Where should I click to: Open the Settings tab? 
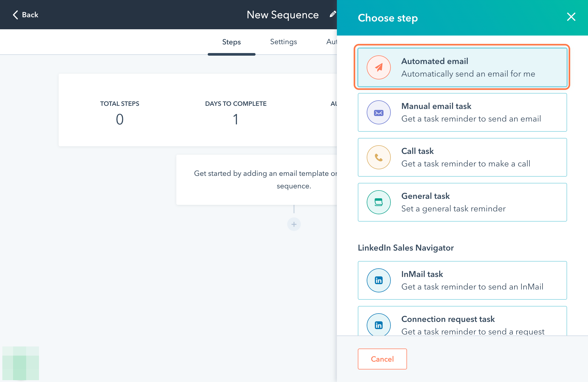(283, 42)
